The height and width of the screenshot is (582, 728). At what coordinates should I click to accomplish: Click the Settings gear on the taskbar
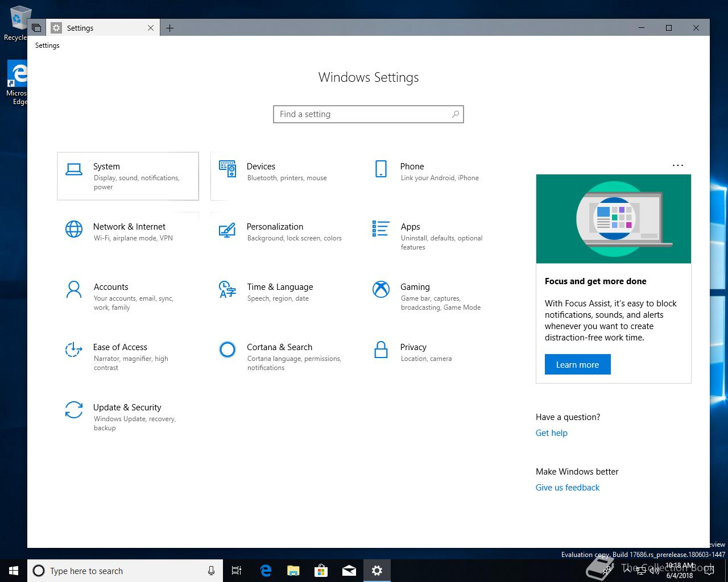tap(377, 571)
